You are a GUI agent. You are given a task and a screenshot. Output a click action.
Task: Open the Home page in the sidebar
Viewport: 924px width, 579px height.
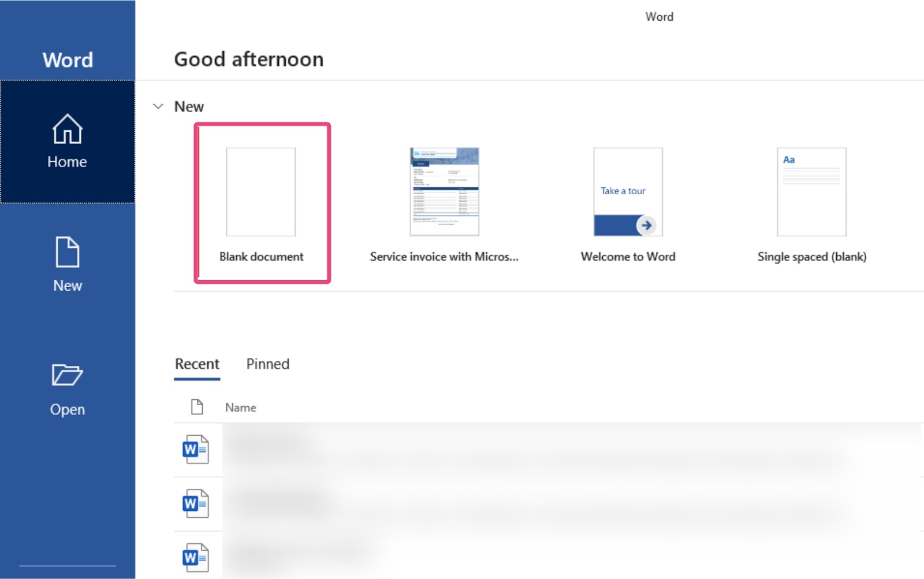pos(68,142)
